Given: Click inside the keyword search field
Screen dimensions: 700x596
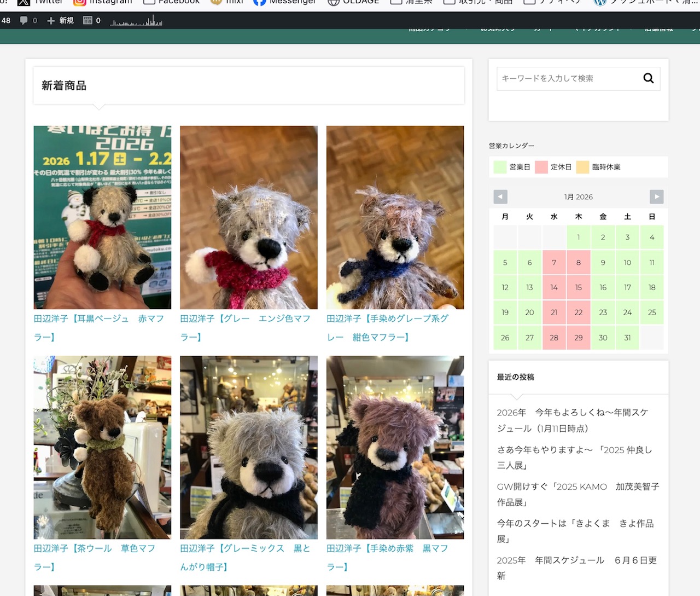Looking at the screenshot, I should pos(569,78).
